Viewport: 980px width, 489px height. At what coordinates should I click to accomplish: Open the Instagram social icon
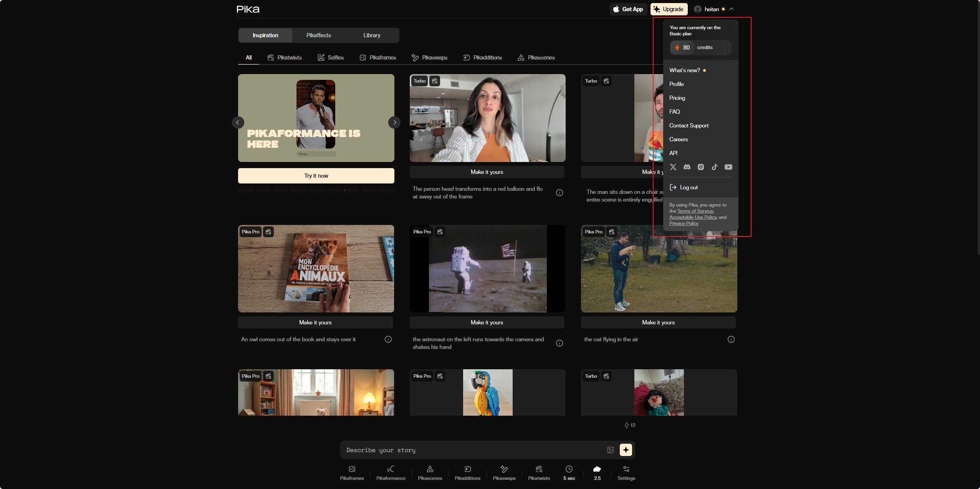pyautogui.click(x=701, y=167)
